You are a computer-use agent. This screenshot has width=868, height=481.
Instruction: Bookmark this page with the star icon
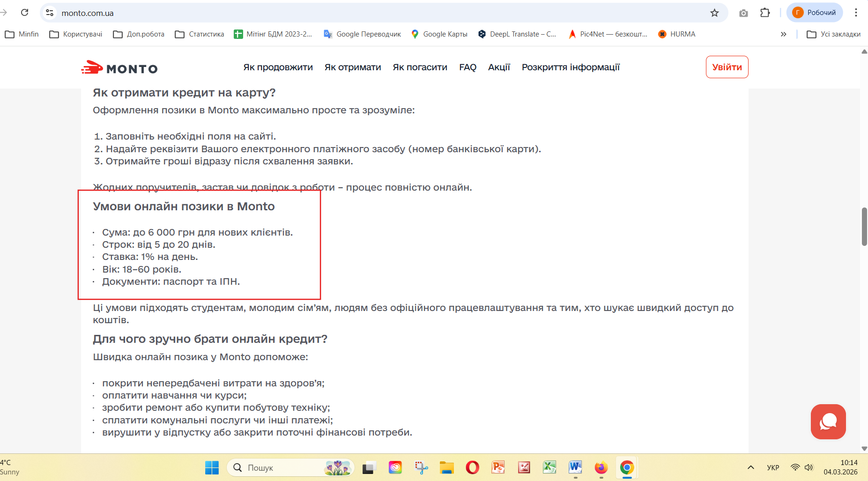tap(714, 13)
